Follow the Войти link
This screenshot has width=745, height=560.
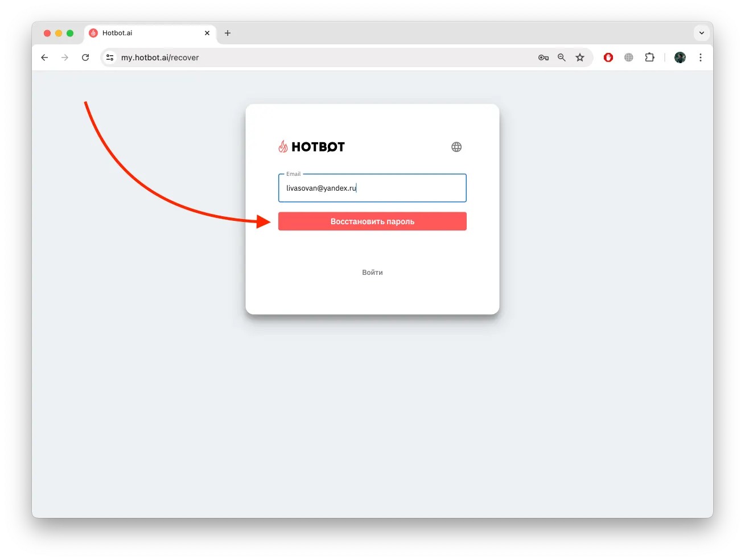click(372, 273)
